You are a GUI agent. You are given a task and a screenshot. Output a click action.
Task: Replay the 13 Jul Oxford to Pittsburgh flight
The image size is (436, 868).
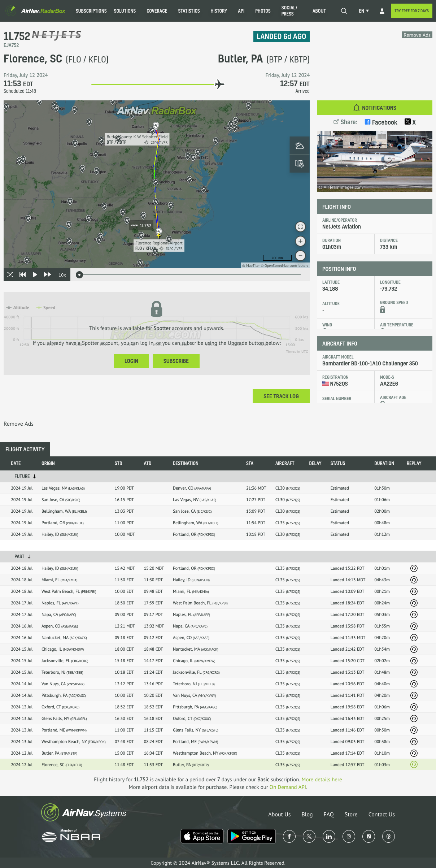[x=414, y=707]
